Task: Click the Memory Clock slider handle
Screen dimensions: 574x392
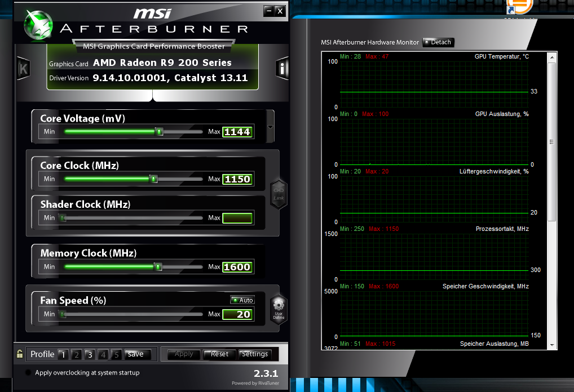Action: (x=158, y=266)
